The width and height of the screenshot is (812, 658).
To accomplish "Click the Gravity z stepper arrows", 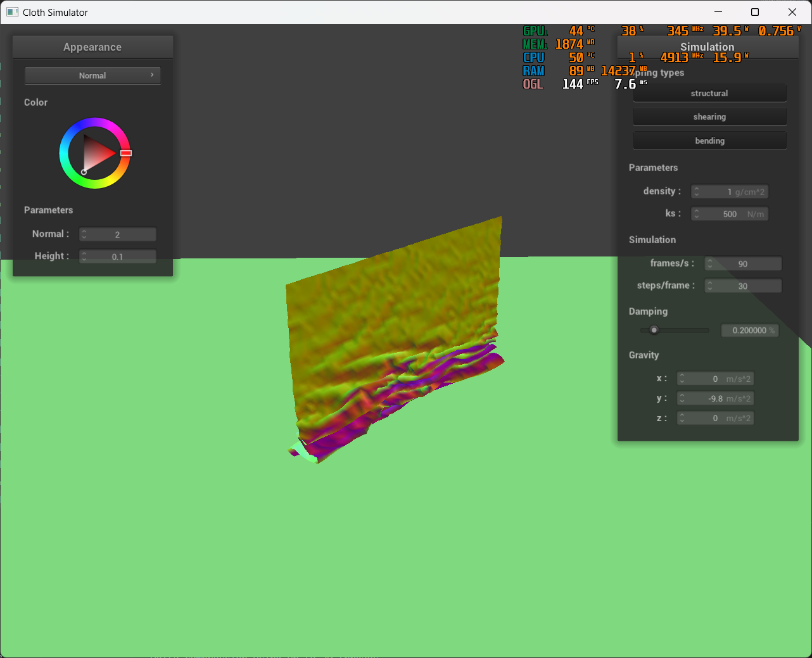I will 682,418.
